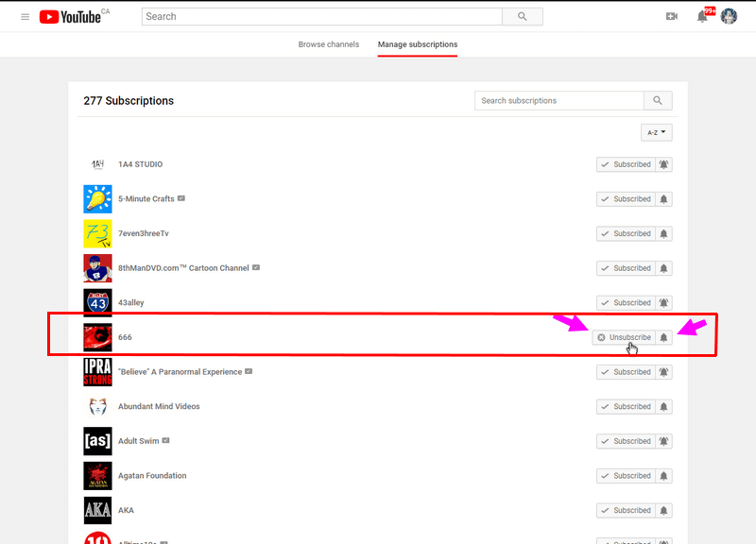Open channel 666 red thumbnail
The image size is (756, 544).
98,337
